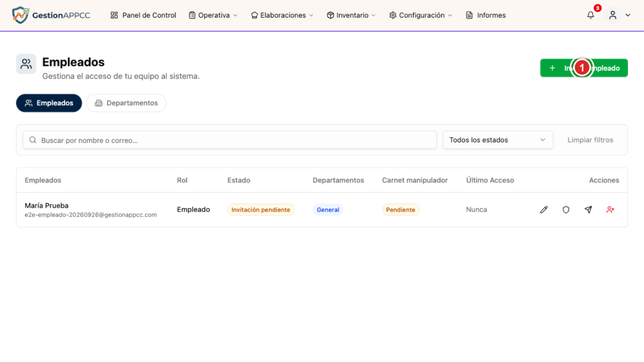Viewport: 644px width, 362px height.
Task: Focus the 'Buscar por nombre o correo' search field
Action: 229,140
